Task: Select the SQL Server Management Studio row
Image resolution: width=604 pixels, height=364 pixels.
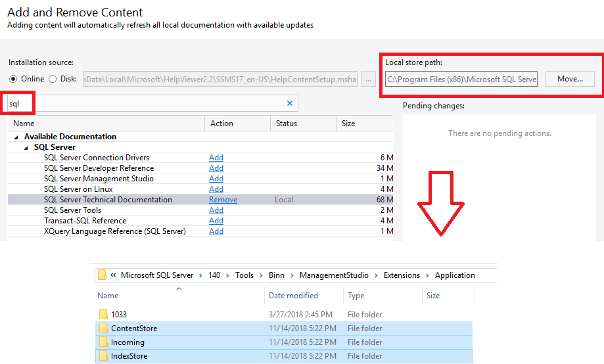Action: point(200,178)
